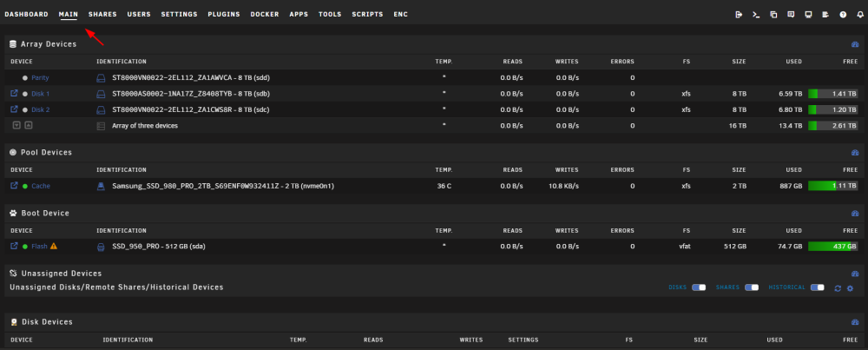Click the Cache green status dot
Image resolution: width=868 pixels, height=350 pixels.
pyautogui.click(x=25, y=186)
